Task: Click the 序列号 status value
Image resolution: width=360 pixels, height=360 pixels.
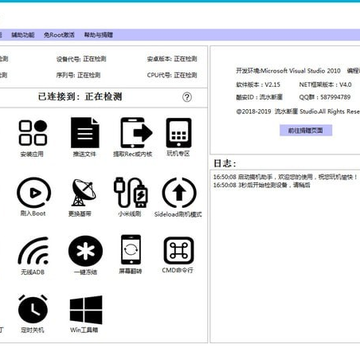Action: [x=89, y=75]
